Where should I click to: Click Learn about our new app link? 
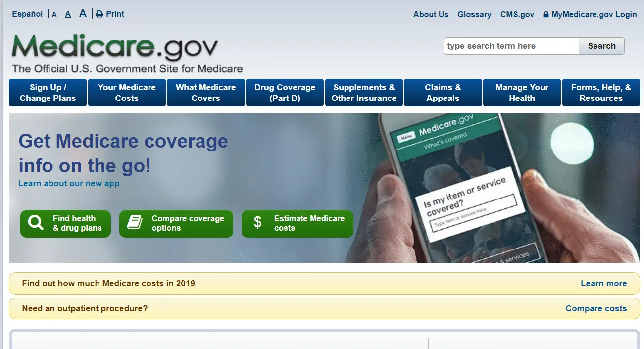tap(69, 183)
